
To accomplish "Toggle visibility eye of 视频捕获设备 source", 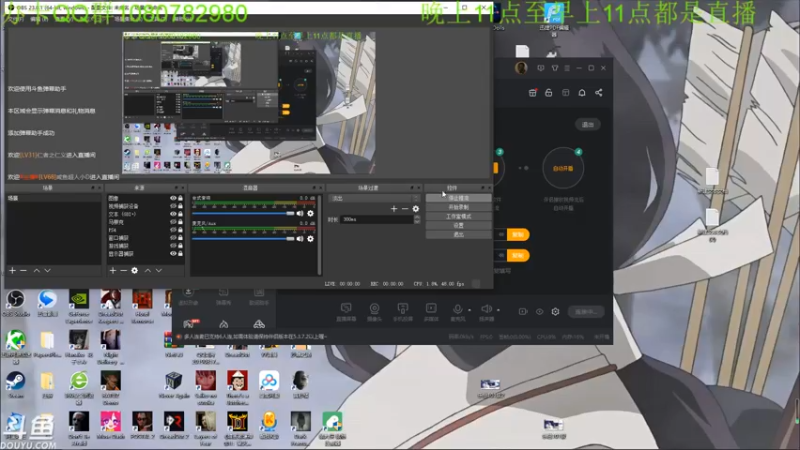I will (x=173, y=206).
